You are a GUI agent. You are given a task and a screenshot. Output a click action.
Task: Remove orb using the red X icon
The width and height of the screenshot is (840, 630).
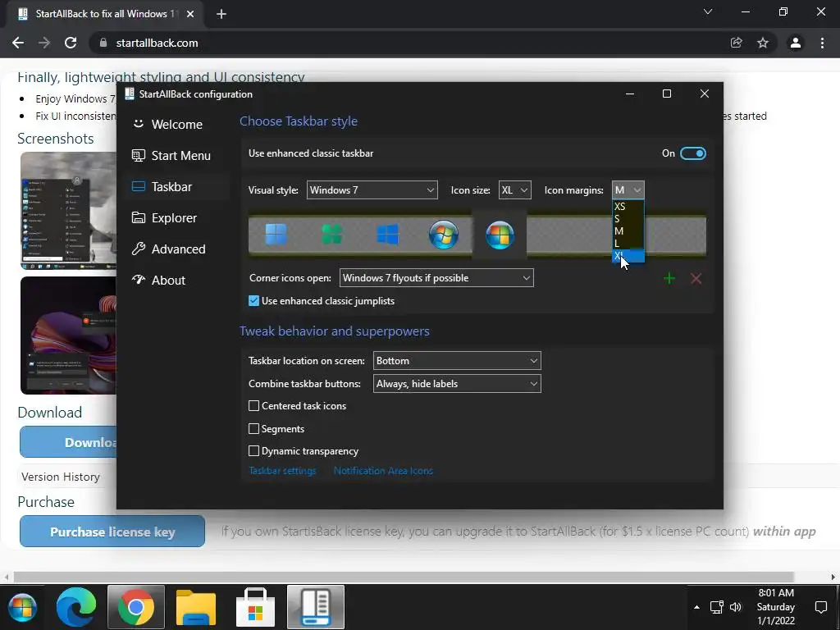(x=696, y=279)
